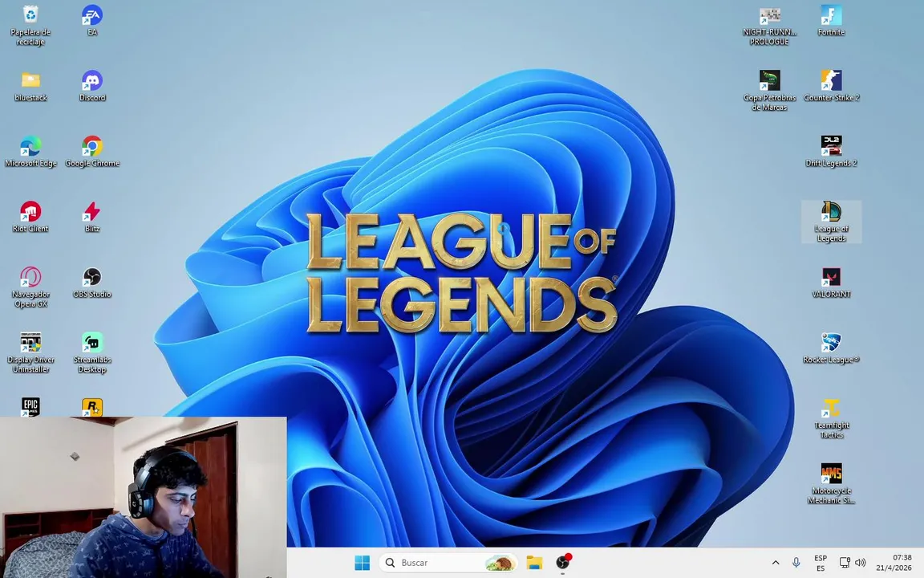Switch to OBS Studio in the taskbar

point(563,563)
